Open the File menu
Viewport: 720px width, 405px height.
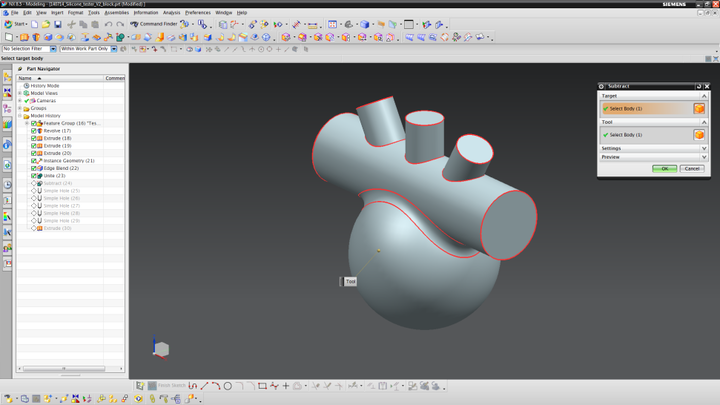14,13
